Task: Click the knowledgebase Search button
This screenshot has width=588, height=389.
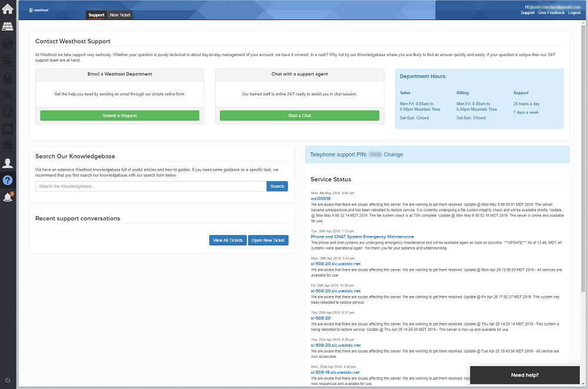Action: pos(277,186)
